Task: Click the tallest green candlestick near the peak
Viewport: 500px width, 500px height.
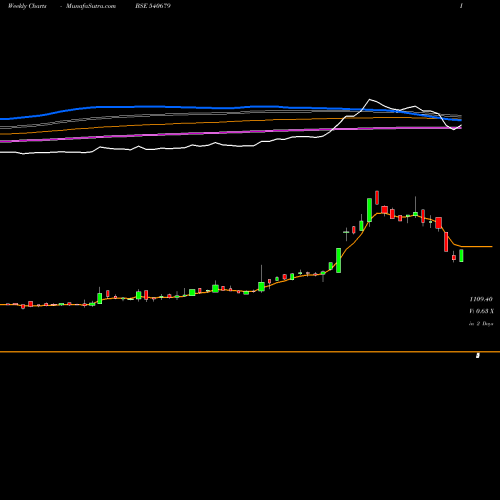Action: [369, 210]
